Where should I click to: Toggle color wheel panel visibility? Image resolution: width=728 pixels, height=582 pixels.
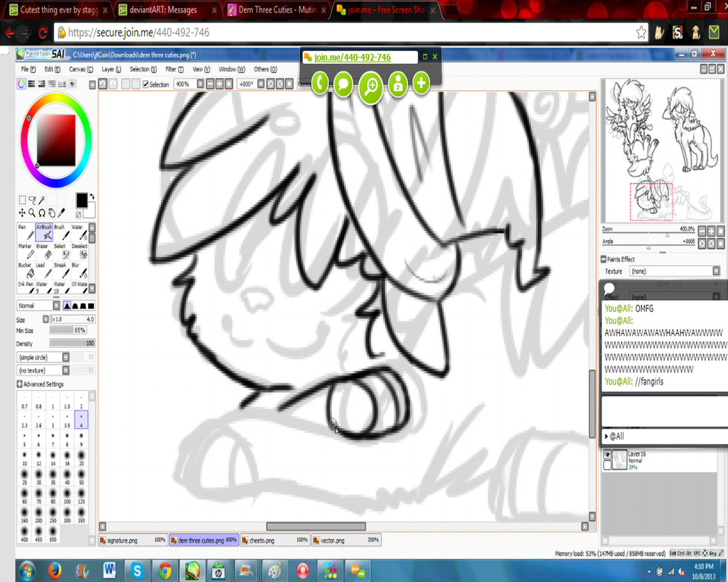(21, 84)
